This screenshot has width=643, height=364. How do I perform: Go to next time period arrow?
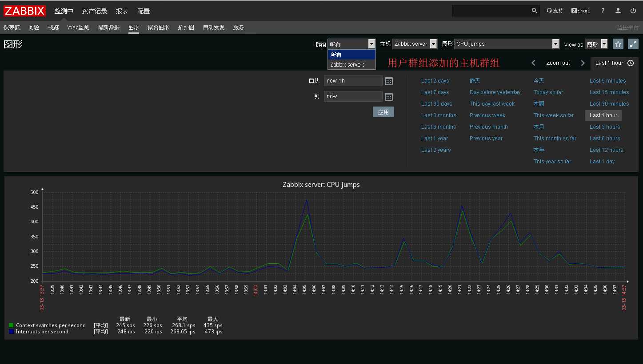coord(583,63)
